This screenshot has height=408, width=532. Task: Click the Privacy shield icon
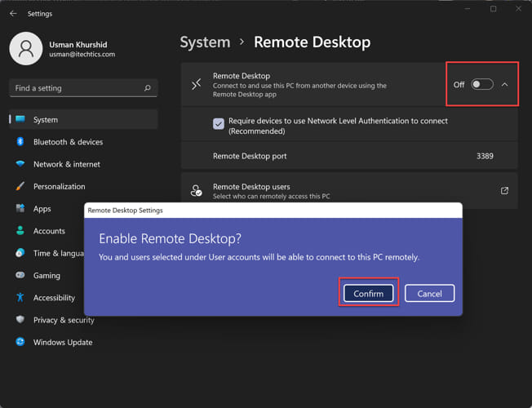coord(20,319)
